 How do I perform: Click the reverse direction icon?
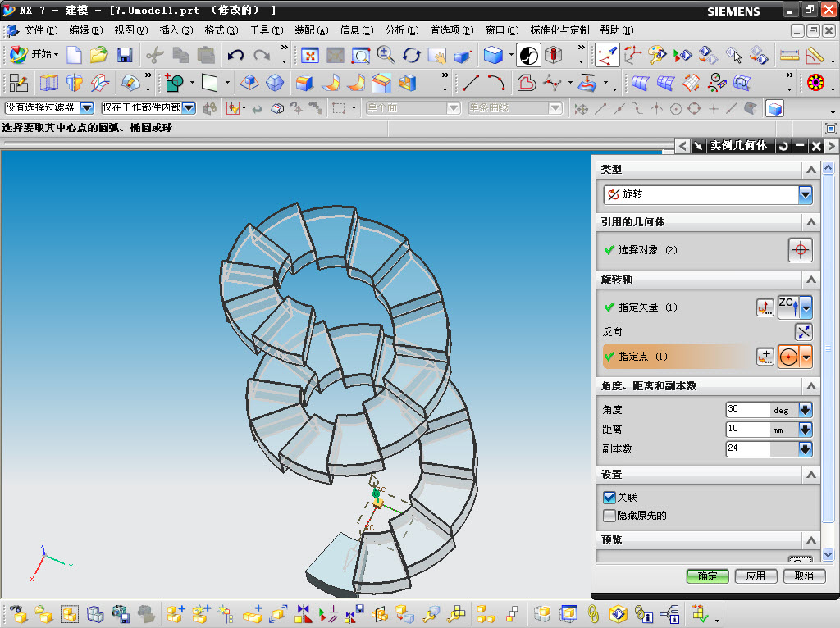[804, 332]
